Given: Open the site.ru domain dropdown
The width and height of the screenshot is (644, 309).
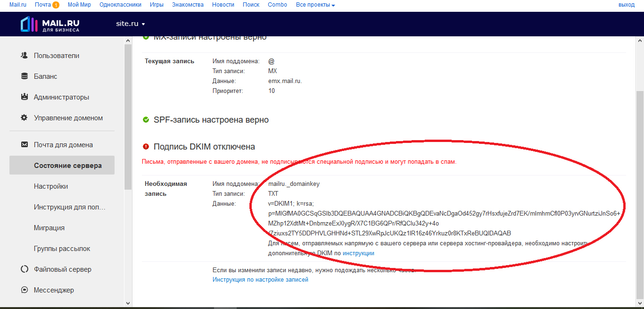Looking at the screenshot, I should 131,24.
